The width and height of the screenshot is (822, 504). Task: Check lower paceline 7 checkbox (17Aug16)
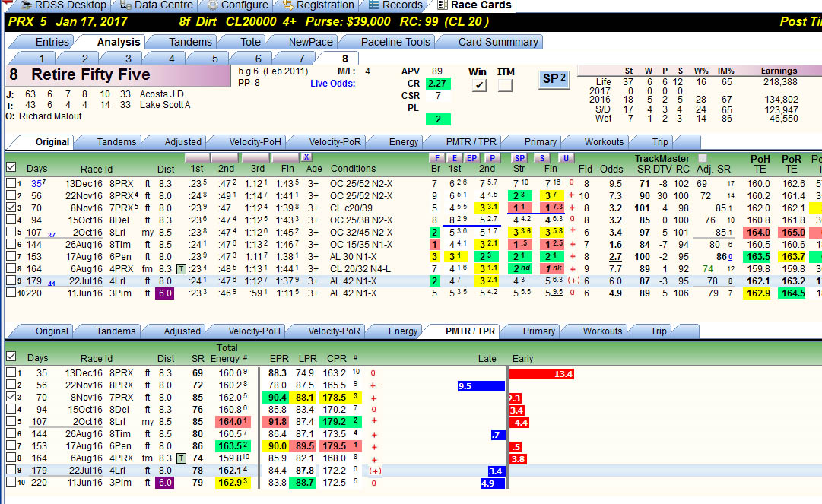[11, 445]
